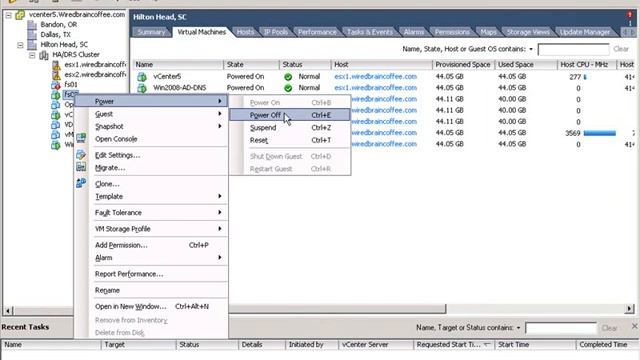
Task: Focus the Recent Tasks filter input field
Action: [x=561, y=328]
